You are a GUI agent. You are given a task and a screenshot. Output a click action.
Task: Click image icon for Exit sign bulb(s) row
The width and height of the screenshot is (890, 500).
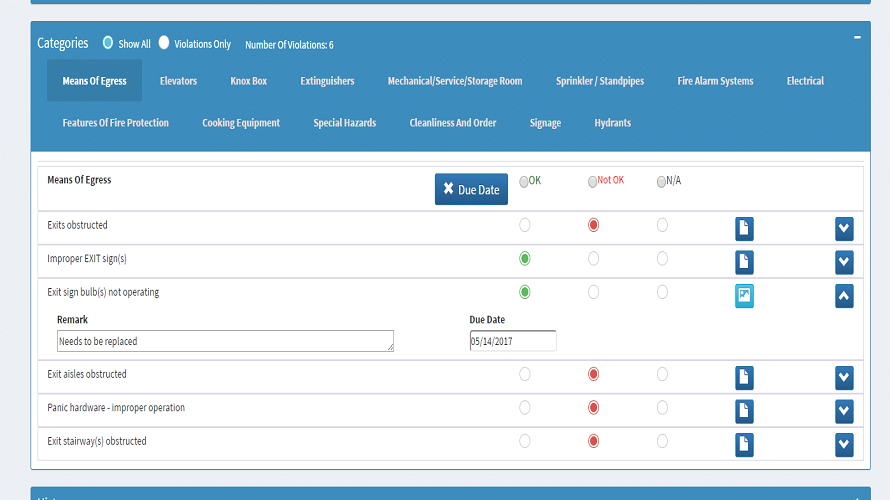point(744,295)
